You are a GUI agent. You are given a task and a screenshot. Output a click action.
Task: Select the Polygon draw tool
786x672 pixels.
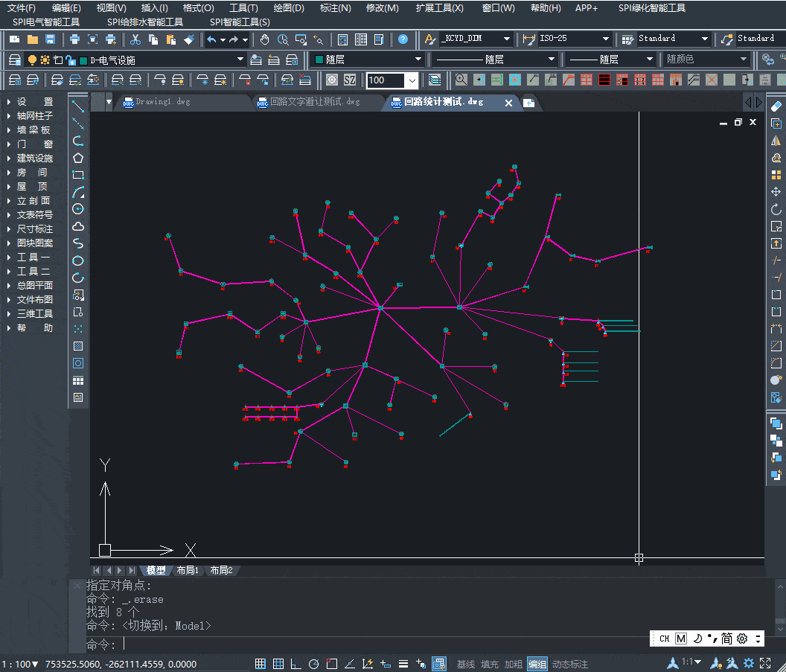[78, 158]
